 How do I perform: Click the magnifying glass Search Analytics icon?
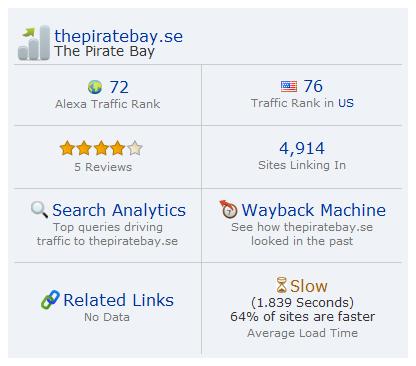(x=39, y=210)
